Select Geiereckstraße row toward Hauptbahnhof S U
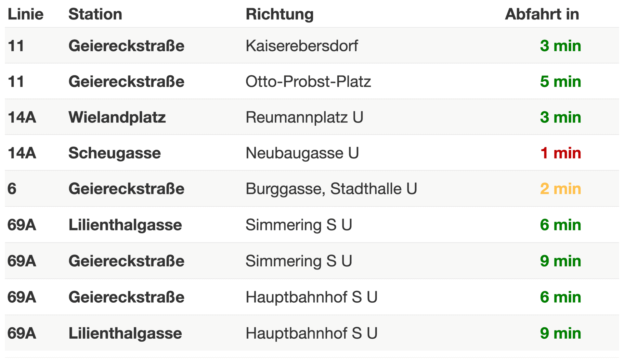This screenshot has width=624, height=364. [x=312, y=297]
